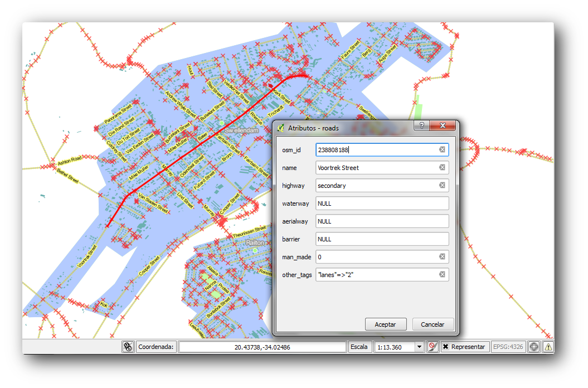Click the Coordenada label in the status bar

pyautogui.click(x=156, y=347)
